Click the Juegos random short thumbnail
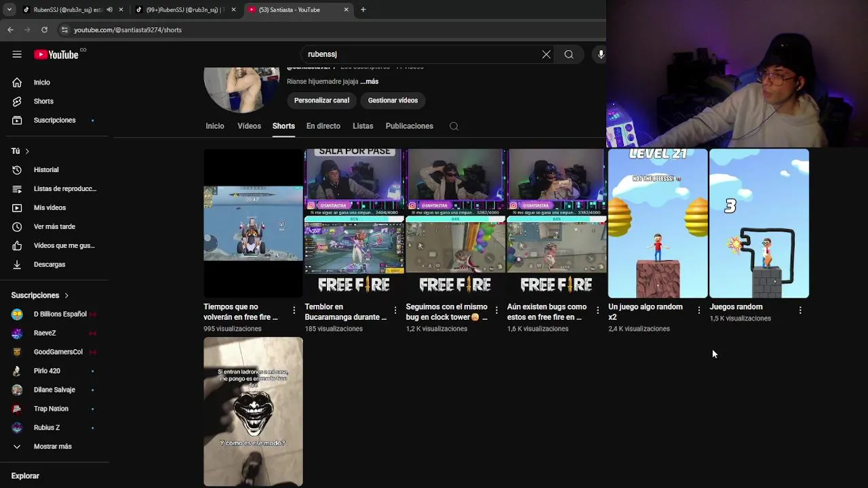The height and width of the screenshot is (488, 868). click(x=759, y=224)
